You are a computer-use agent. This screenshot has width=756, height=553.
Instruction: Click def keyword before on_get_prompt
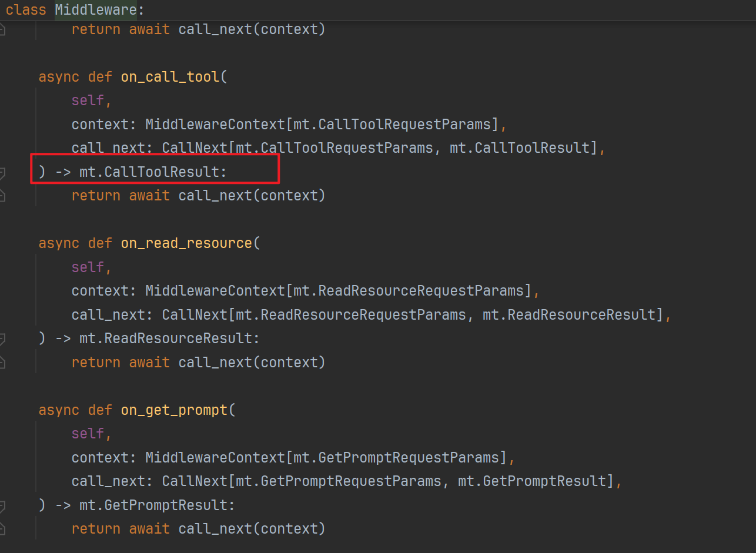coord(100,410)
